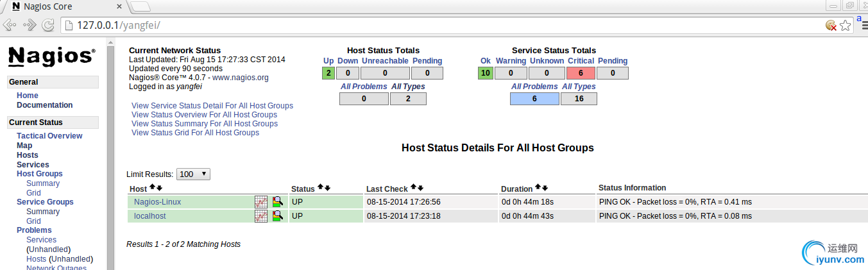This screenshot has width=868, height=270.
Task: View Status Grid For All Host Groups
Action: tap(195, 133)
